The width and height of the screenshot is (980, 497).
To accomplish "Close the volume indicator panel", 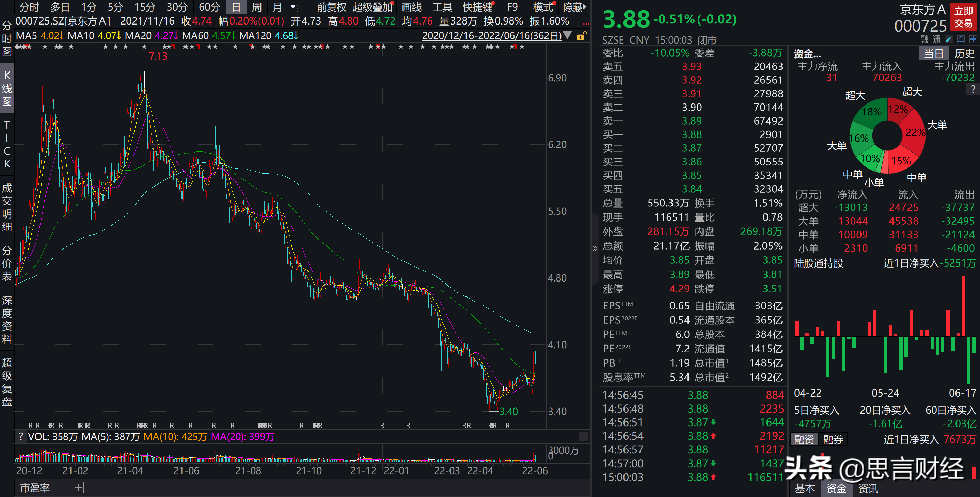I will point(583,436).
